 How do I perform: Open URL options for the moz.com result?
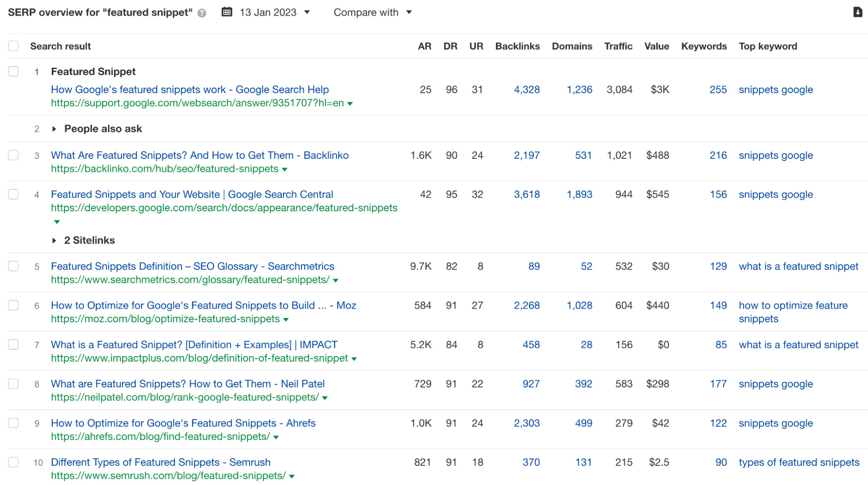286,319
